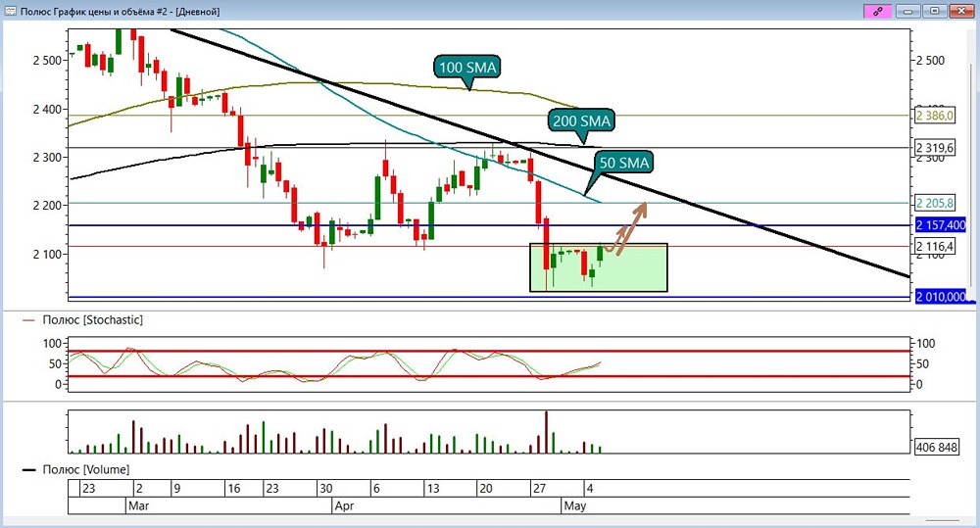Screen dimensions: 980x528
Task: Open the window system menu icon beside Полюс title
Action: [x=10, y=11]
